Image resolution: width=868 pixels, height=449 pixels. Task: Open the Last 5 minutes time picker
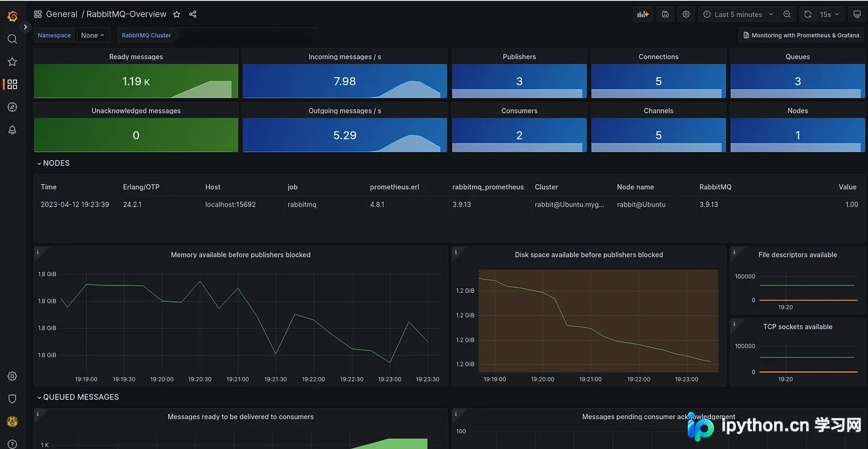pos(738,14)
